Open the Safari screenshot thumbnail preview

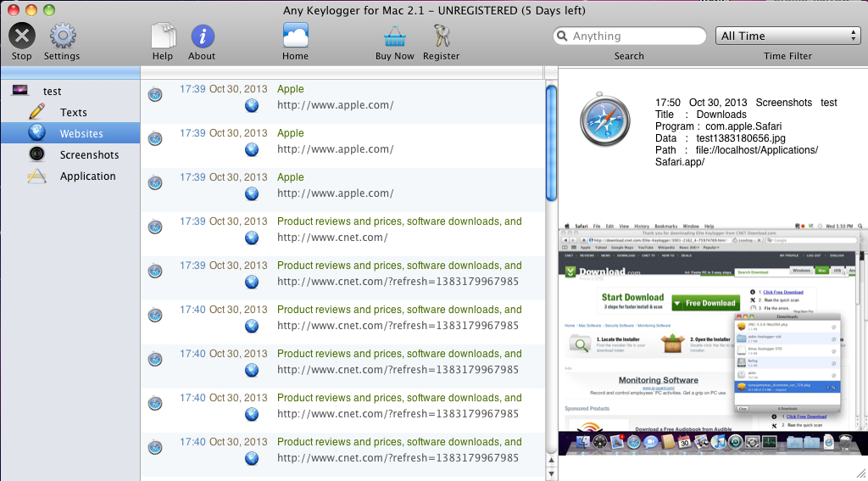coord(713,338)
